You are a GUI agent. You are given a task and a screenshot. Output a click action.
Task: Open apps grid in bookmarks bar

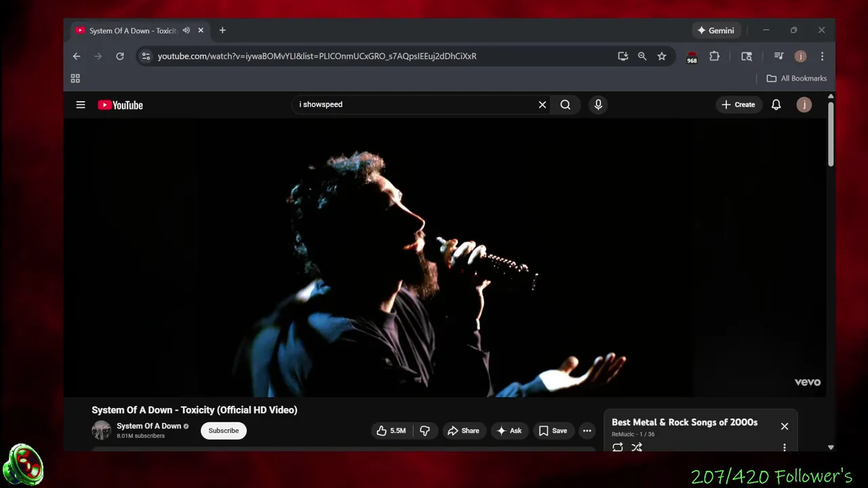click(x=75, y=79)
